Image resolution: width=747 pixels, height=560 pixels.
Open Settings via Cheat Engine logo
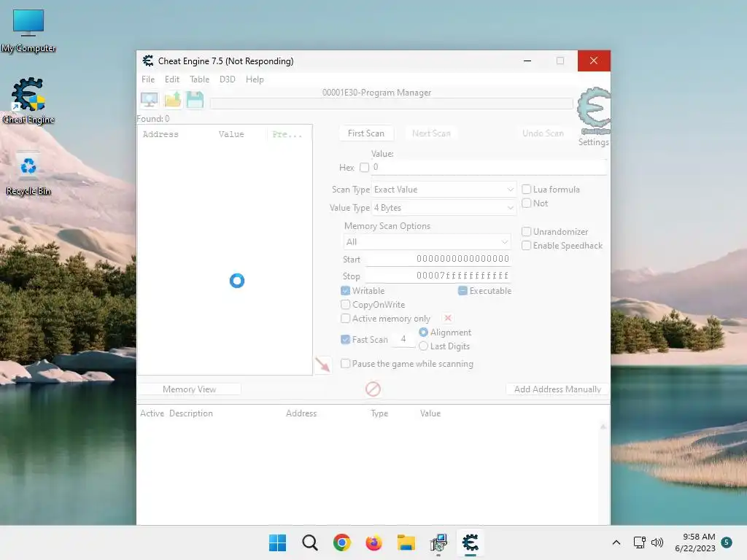[594, 111]
